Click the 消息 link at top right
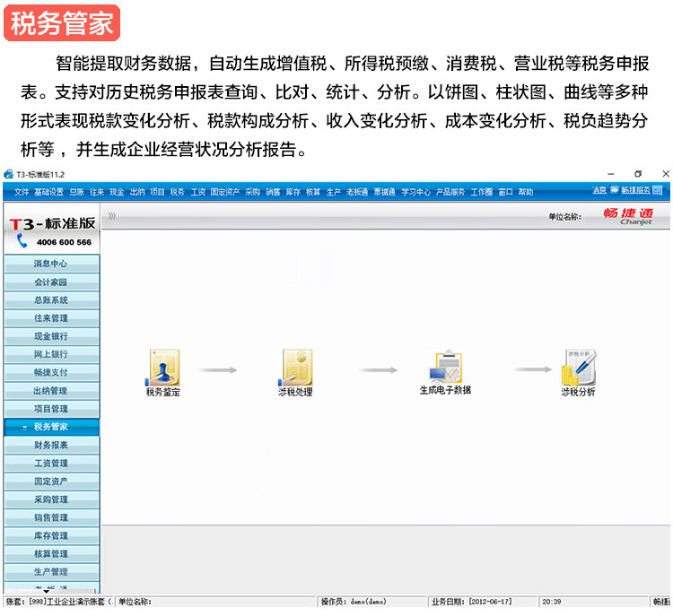The height and width of the screenshot is (616, 673). click(x=599, y=191)
